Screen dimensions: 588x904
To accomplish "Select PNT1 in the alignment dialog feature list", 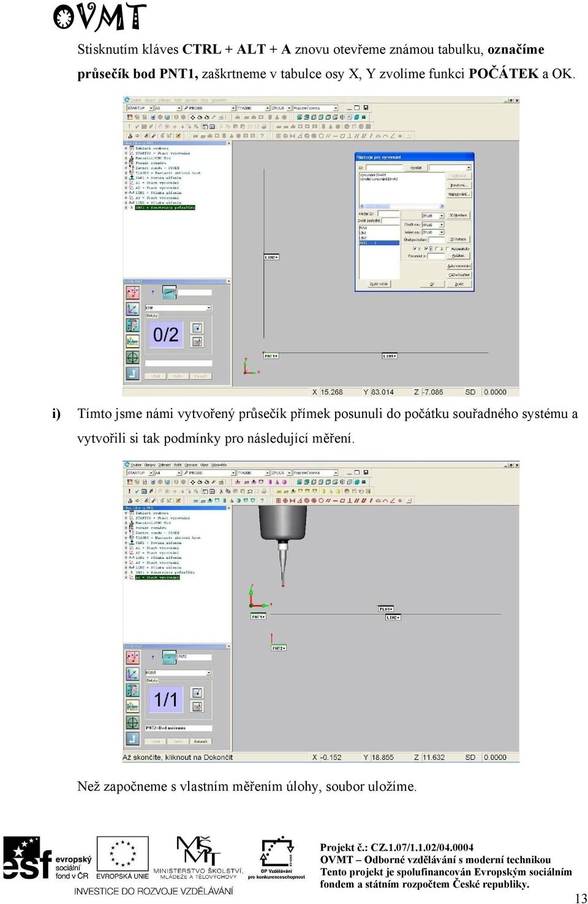I will (x=379, y=243).
